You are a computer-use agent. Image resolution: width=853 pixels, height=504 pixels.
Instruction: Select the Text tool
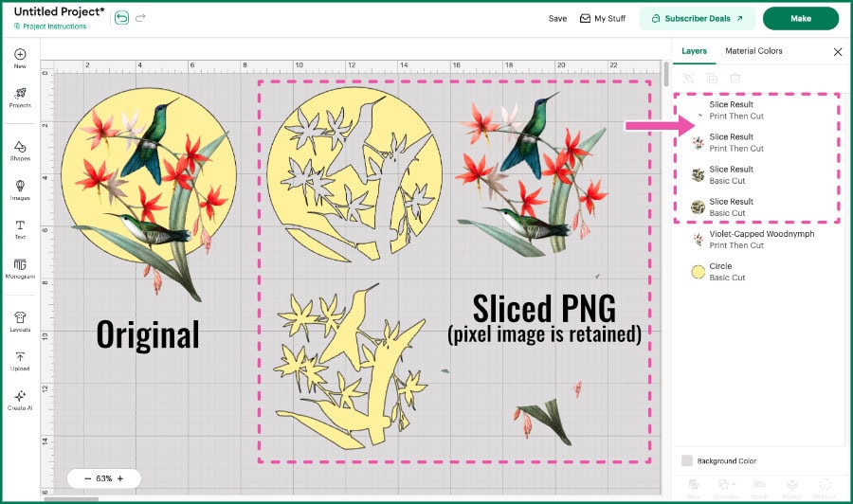pos(20,229)
